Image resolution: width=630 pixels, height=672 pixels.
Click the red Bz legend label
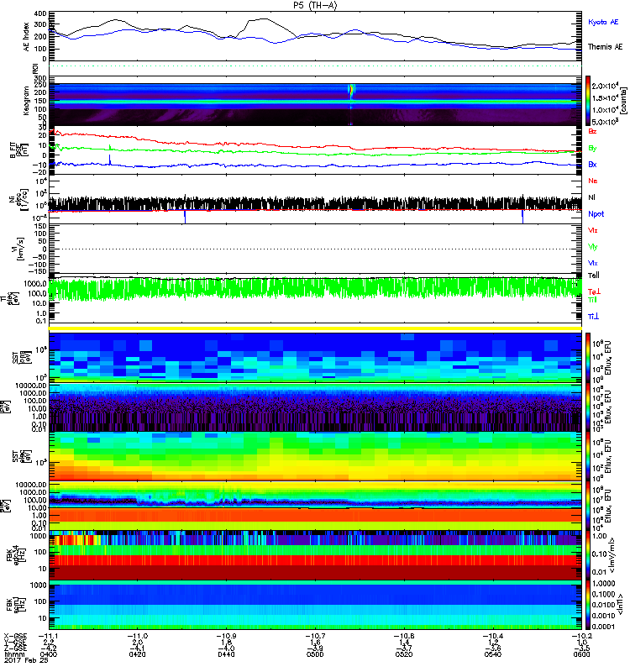pyautogui.click(x=592, y=131)
